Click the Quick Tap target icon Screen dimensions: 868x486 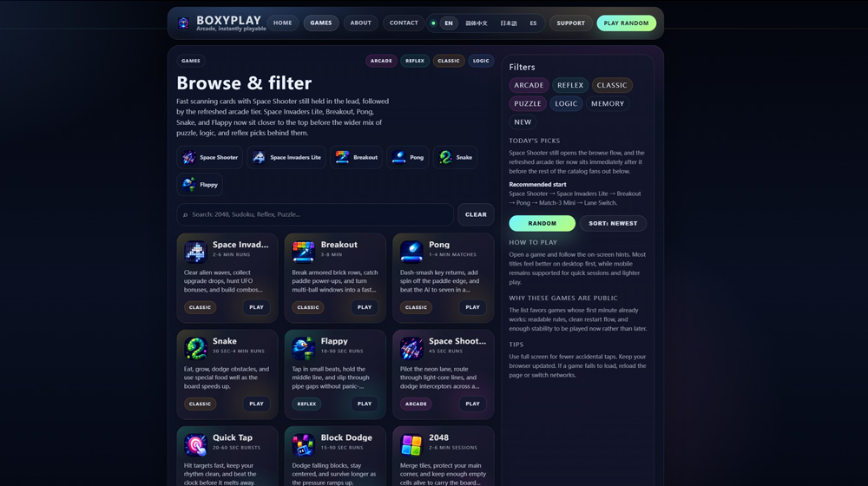coord(195,444)
